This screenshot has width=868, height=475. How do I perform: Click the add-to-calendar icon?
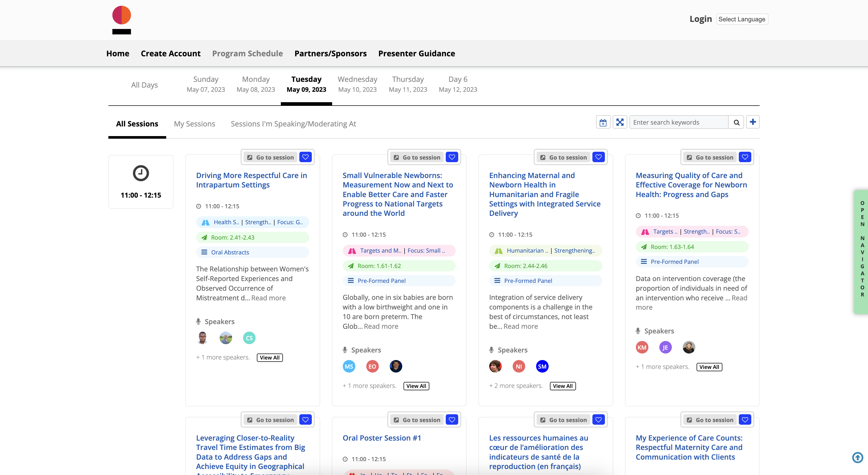pyautogui.click(x=603, y=122)
